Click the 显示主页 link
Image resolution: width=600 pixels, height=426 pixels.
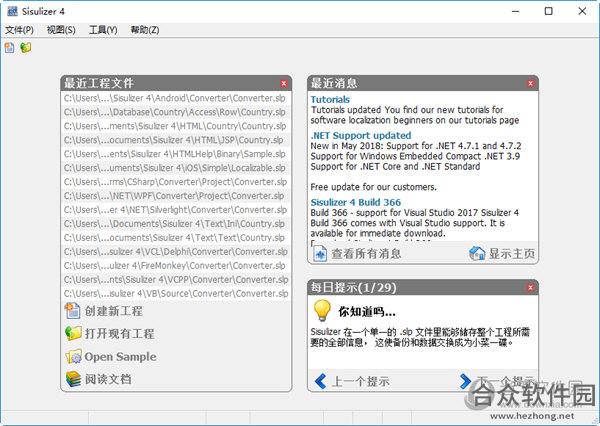(512, 253)
